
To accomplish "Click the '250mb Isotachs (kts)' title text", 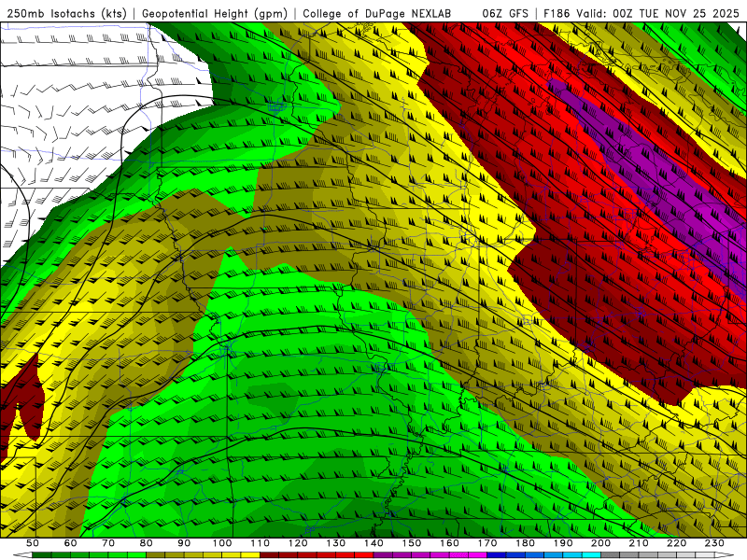I will 66,13.
